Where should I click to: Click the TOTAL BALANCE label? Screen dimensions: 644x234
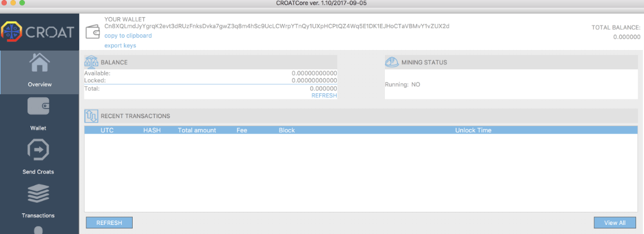click(x=616, y=28)
